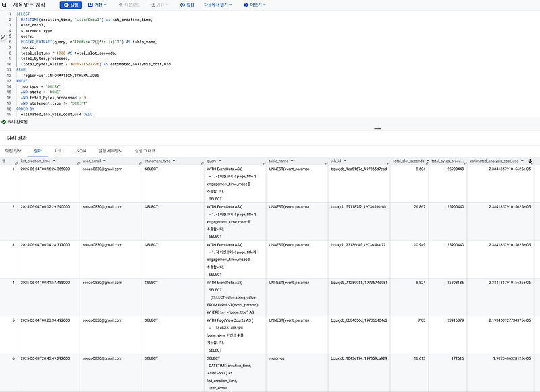Viewport: 540px width, 392px height.
Task: Click bytes processed value 172616
Action: pyautogui.click(x=458, y=358)
